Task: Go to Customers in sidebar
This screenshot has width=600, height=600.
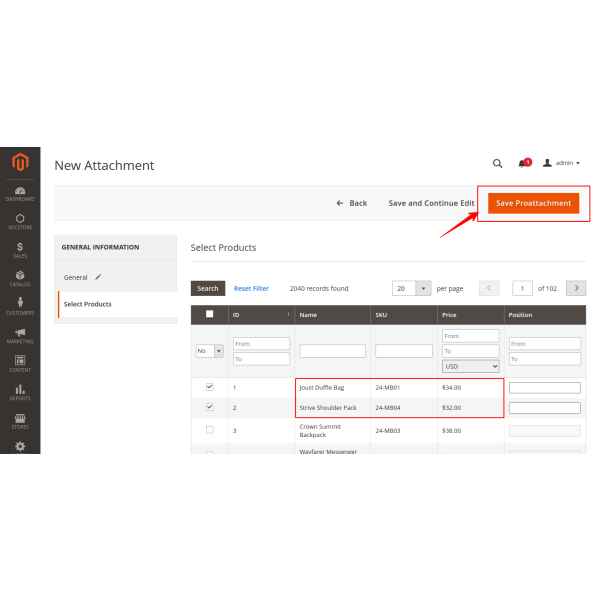Action: click(x=20, y=306)
